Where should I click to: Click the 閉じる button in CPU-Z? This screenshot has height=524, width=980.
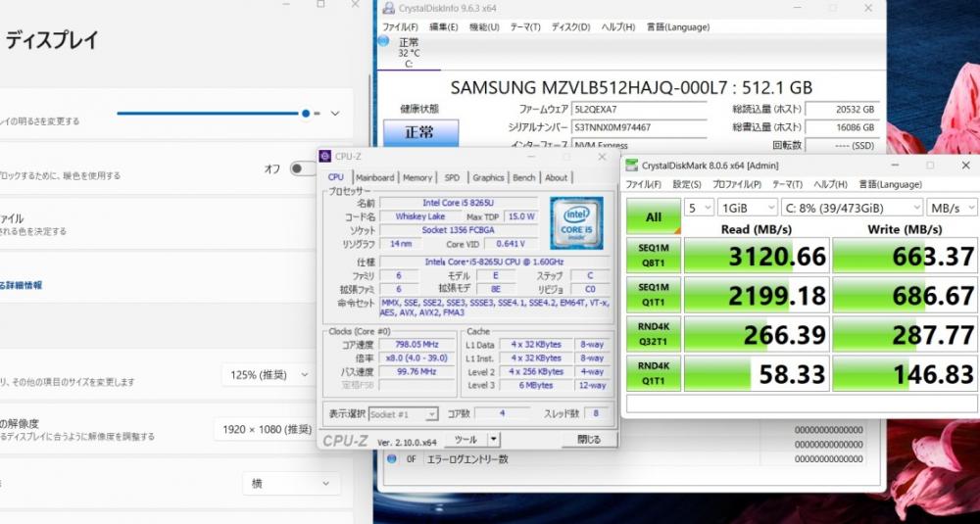point(588,440)
